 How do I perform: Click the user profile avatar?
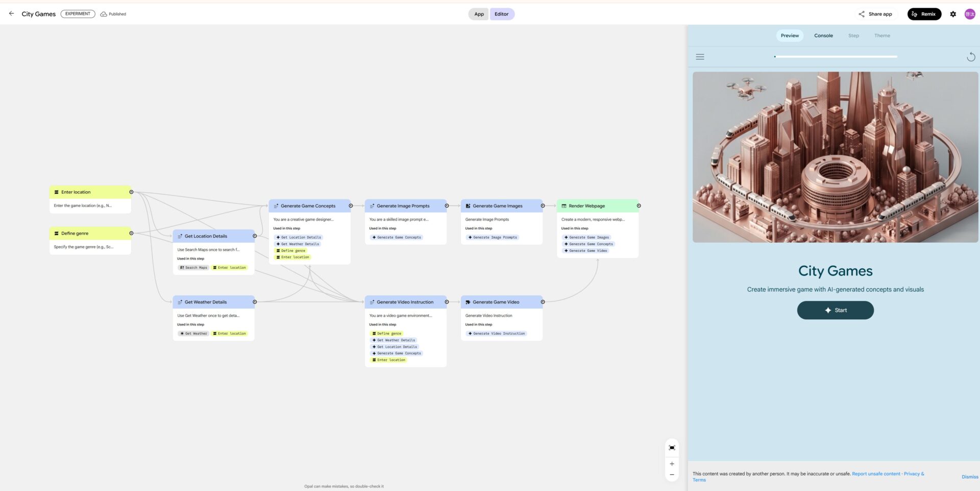point(970,14)
